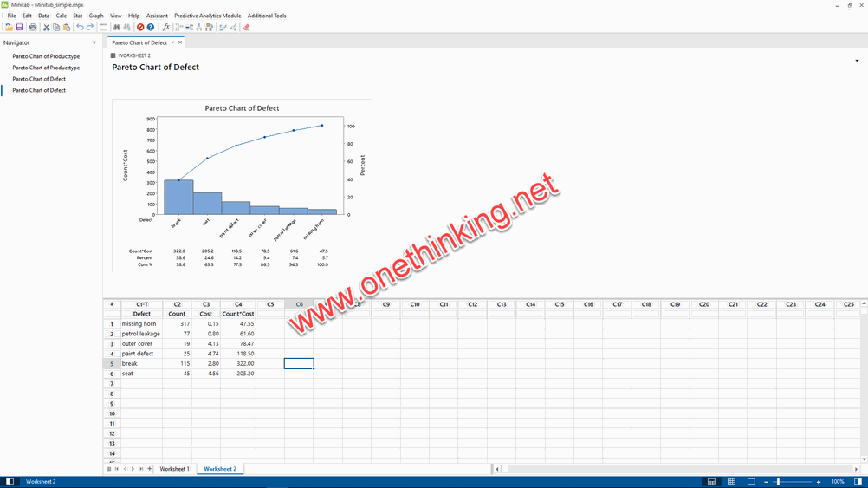Click the Print icon in toolbar
The image size is (868, 488).
[x=33, y=28]
